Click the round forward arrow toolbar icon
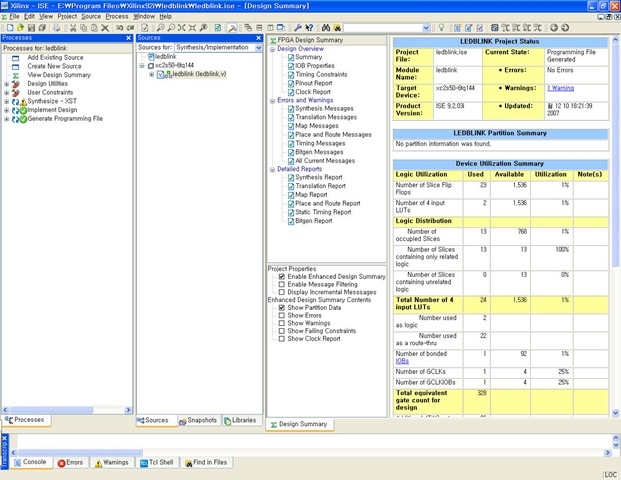The width and height of the screenshot is (621, 480). point(565,27)
